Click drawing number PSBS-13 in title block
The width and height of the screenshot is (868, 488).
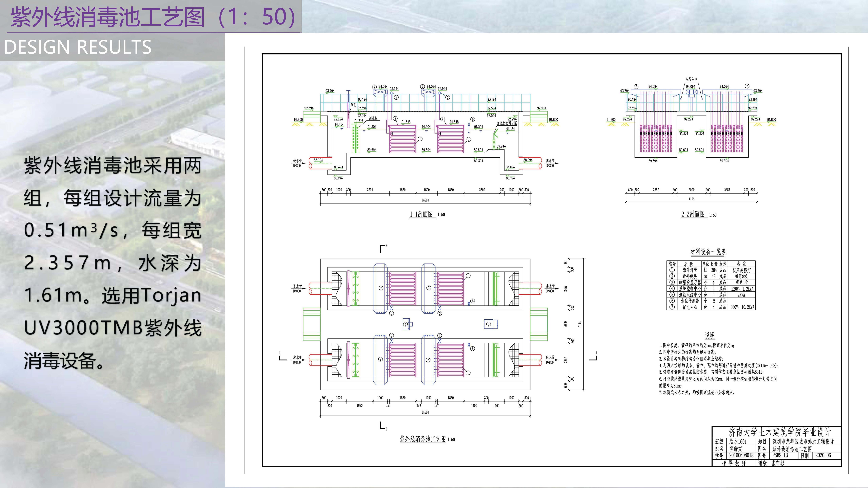780,455
